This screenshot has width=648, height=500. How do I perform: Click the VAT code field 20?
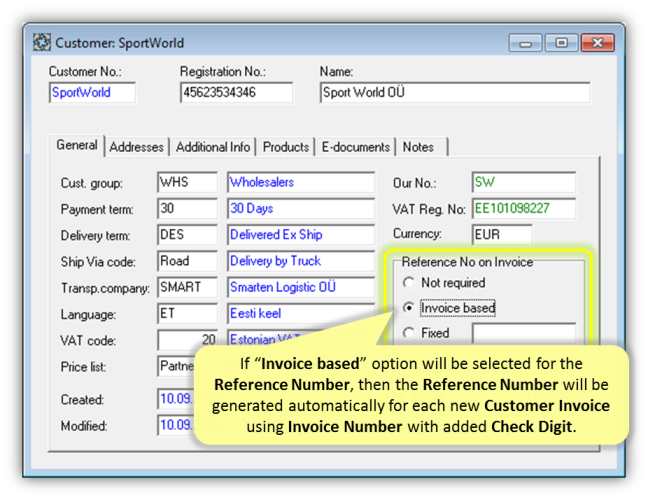click(188, 340)
